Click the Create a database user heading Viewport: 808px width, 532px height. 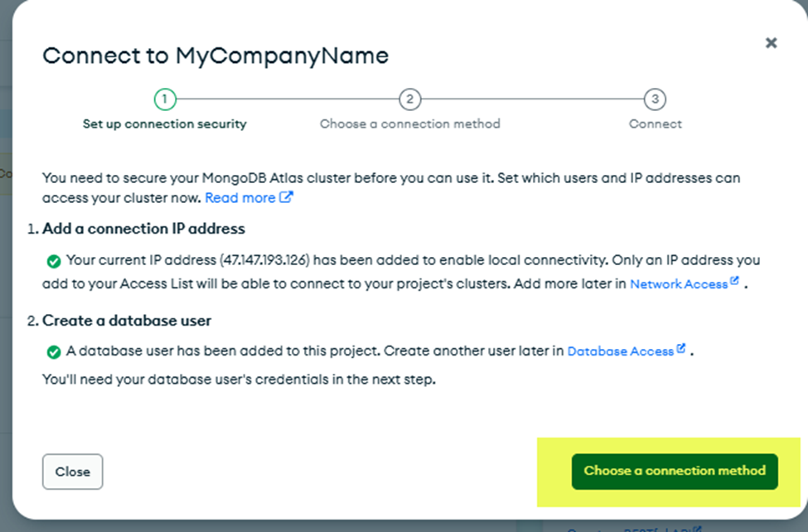[x=127, y=321]
